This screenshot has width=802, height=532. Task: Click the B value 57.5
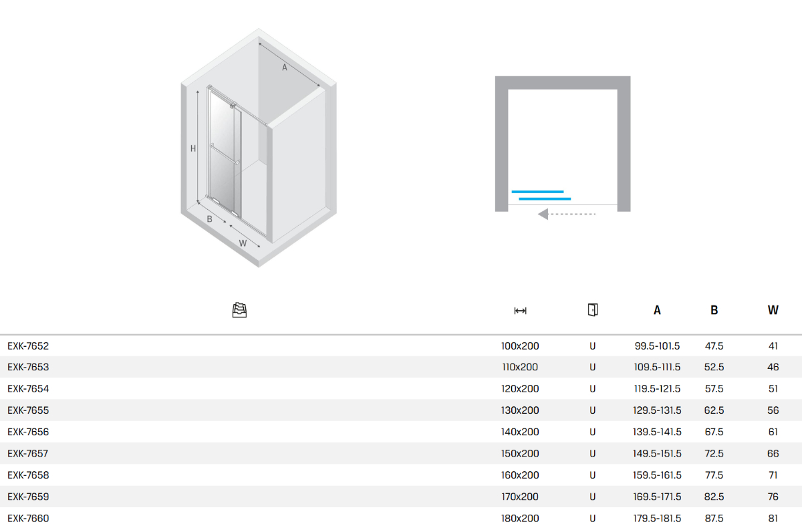714,388
